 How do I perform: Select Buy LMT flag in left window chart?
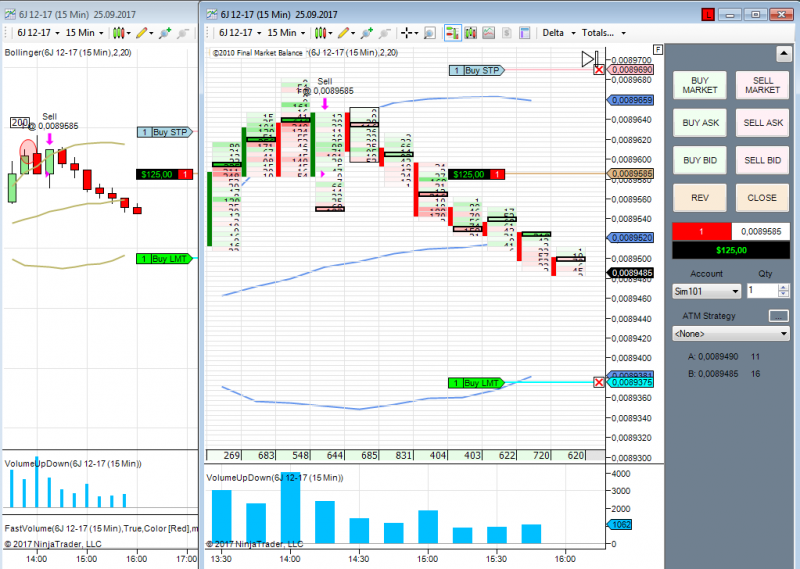coord(165,259)
